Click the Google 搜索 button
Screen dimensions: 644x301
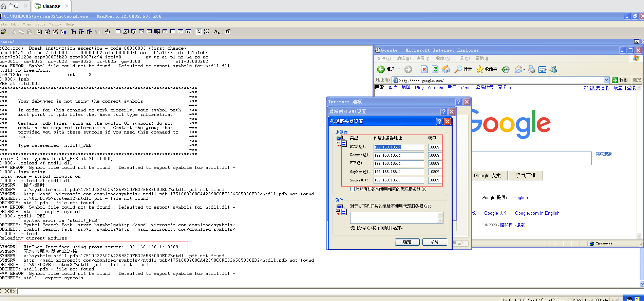click(x=487, y=176)
